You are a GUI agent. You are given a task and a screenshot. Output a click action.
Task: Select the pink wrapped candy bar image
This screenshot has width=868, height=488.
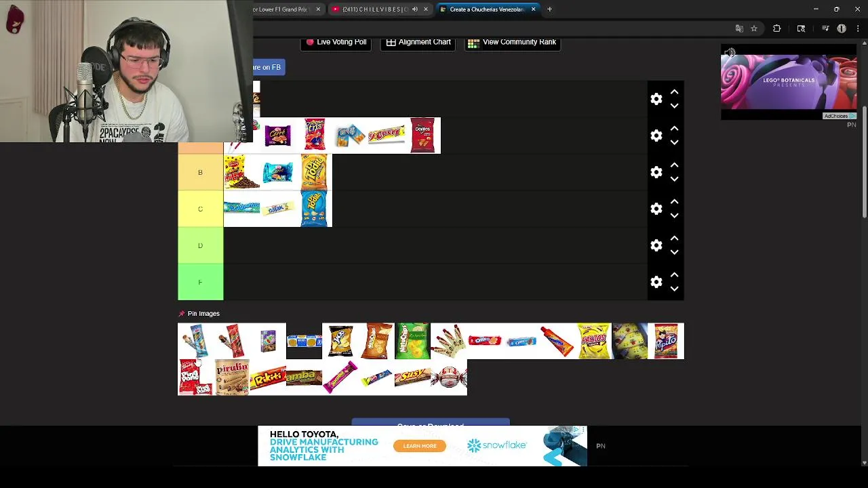340,377
